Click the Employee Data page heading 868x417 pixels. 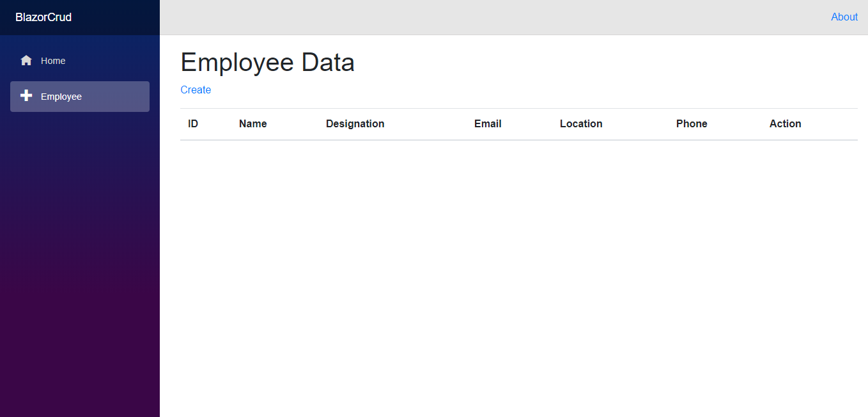(267, 63)
